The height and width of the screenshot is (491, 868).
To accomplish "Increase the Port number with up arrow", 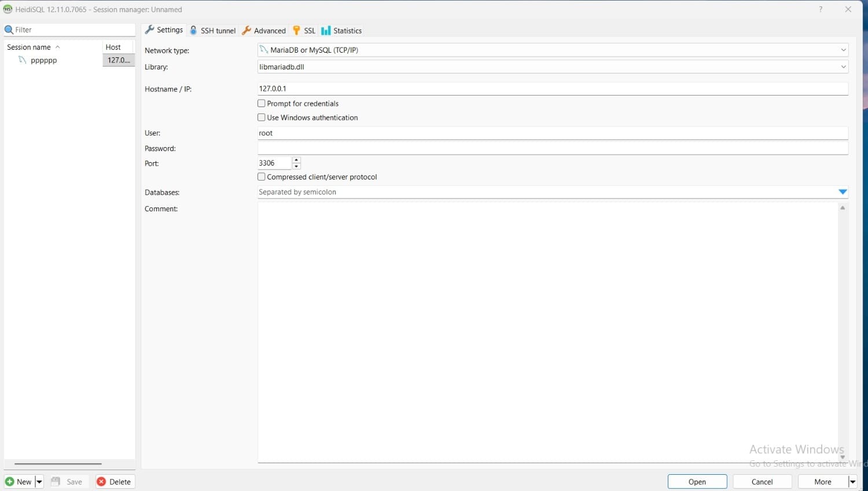I will click(x=296, y=160).
